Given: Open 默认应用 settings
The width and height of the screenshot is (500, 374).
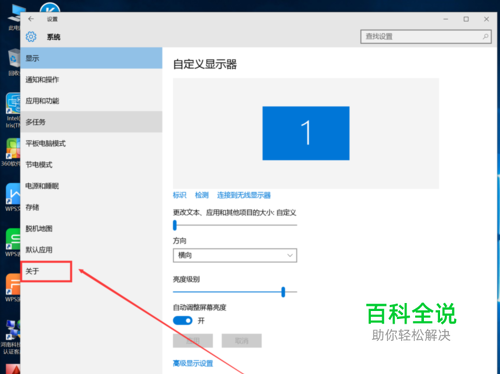Looking at the screenshot, I should tap(91, 250).
